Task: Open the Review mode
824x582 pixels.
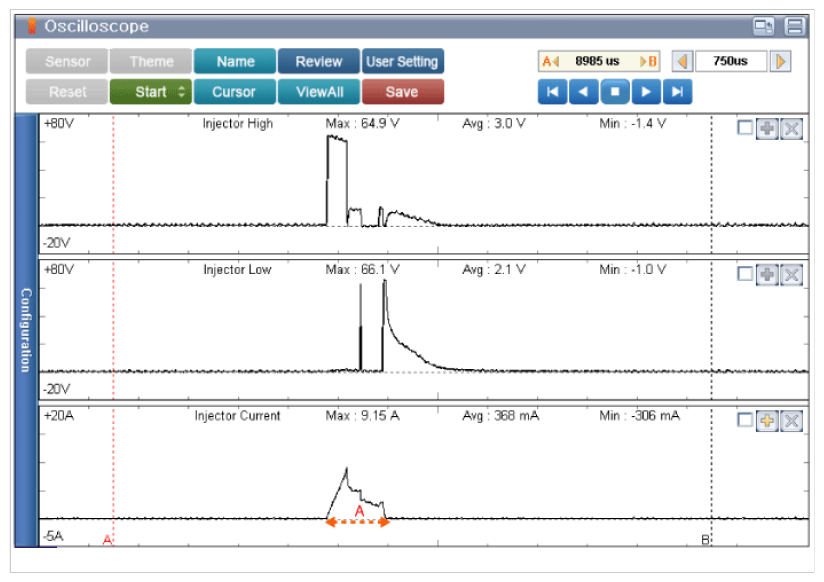Action: (318, 61)
